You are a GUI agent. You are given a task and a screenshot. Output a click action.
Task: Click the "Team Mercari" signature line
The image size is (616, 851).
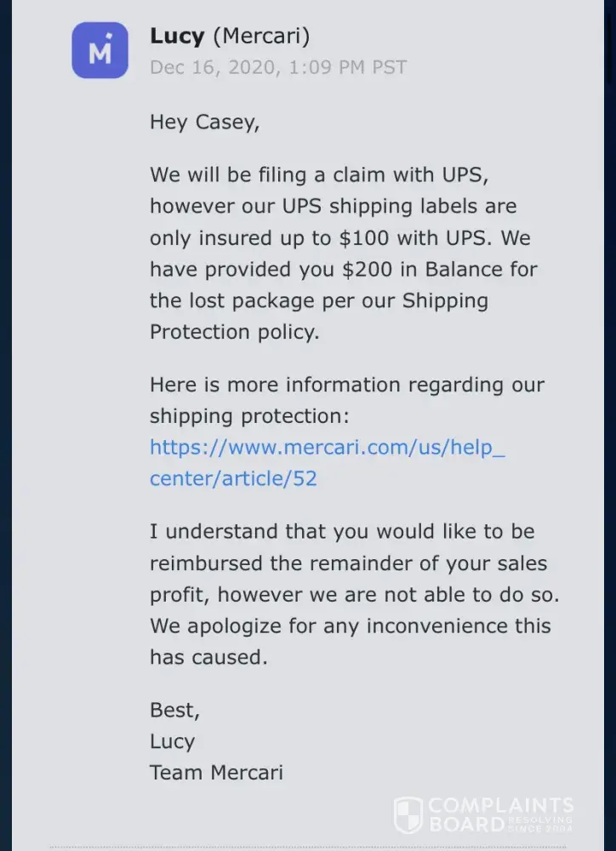point(216,772)
